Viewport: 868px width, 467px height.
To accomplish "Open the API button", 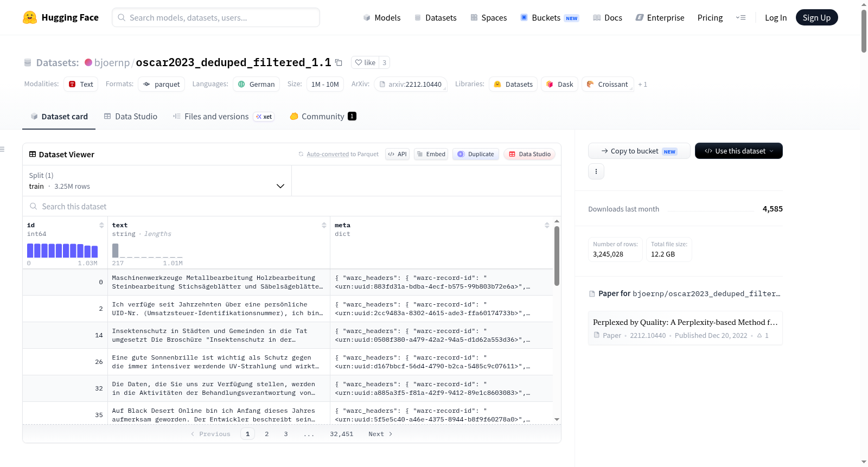I will (397, 154).
